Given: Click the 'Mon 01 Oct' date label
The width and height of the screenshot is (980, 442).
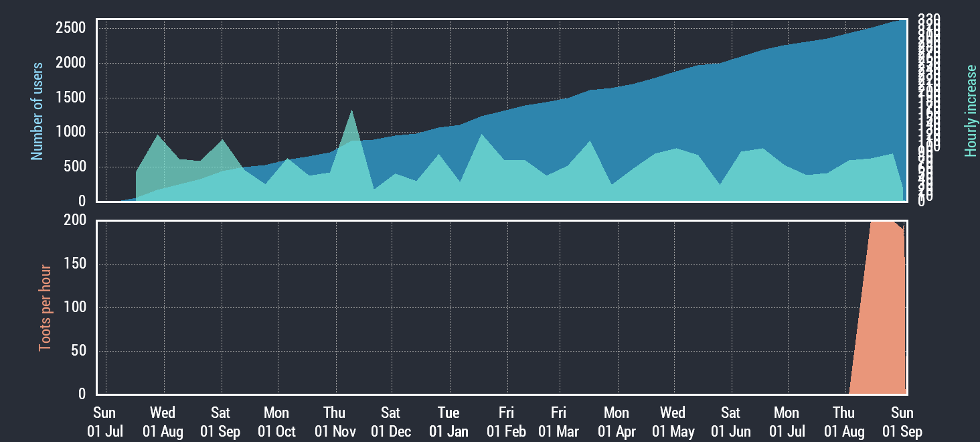Looking at the screenshot, I should 276,422.
